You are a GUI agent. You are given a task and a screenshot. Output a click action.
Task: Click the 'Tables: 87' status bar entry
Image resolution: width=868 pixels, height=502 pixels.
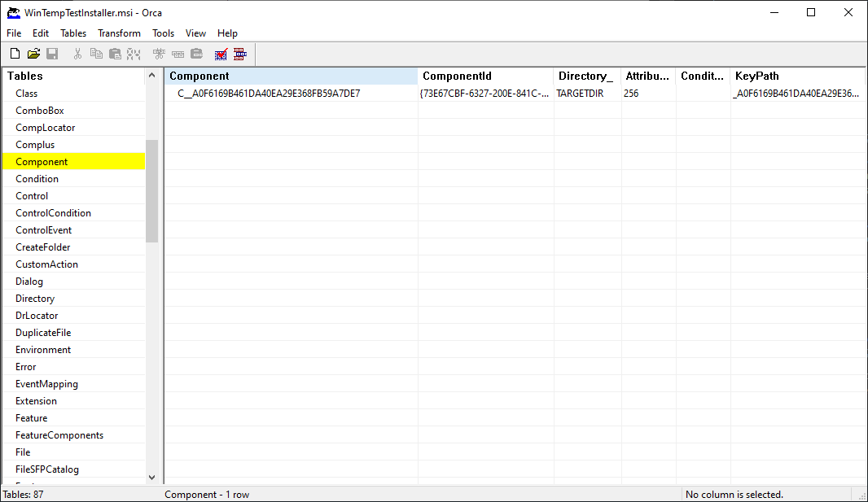24,494
